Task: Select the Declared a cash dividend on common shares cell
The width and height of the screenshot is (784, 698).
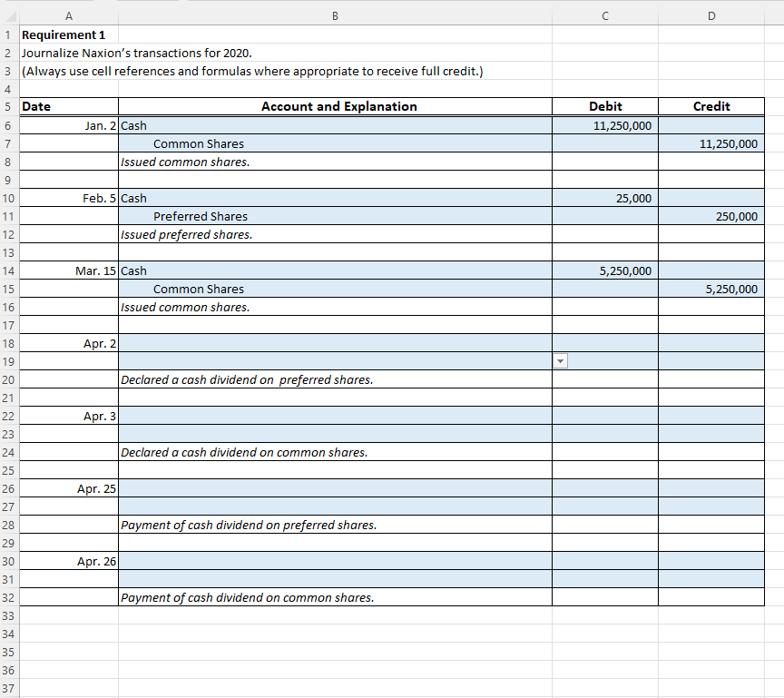Action: click(x=335, y=452)
